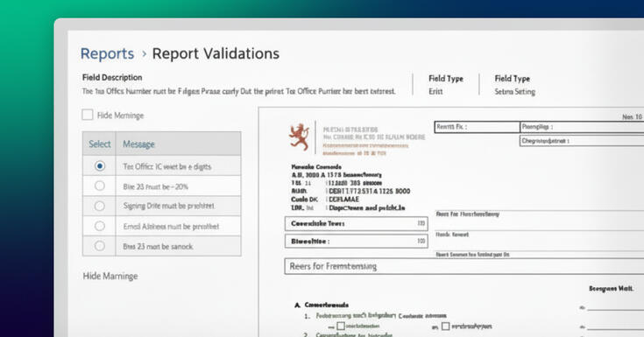Click the first Field Type value Erist
This screenshot has height=337, width=644.
pyautogui.click(x=435, y=92)
